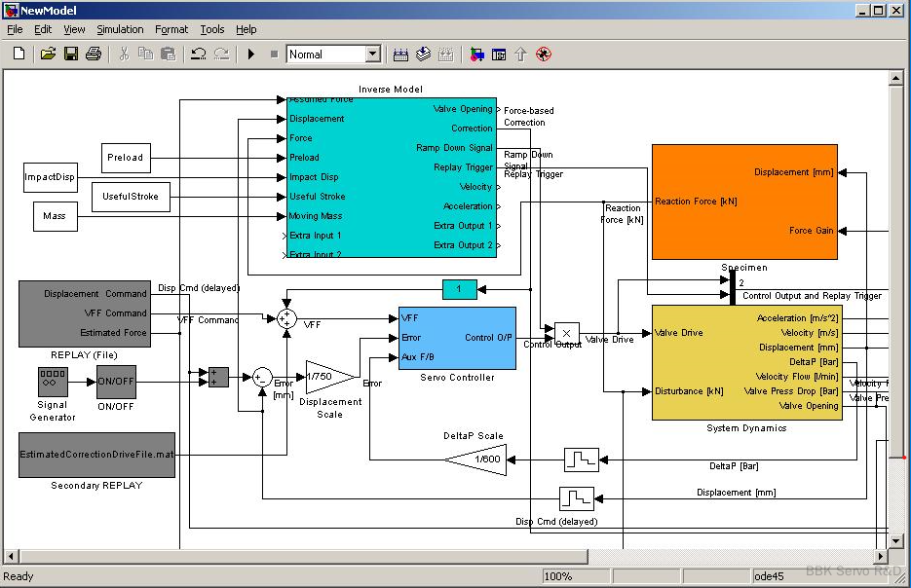
Task: Start the simulation with the play button
Action: [x=251, y=55]
